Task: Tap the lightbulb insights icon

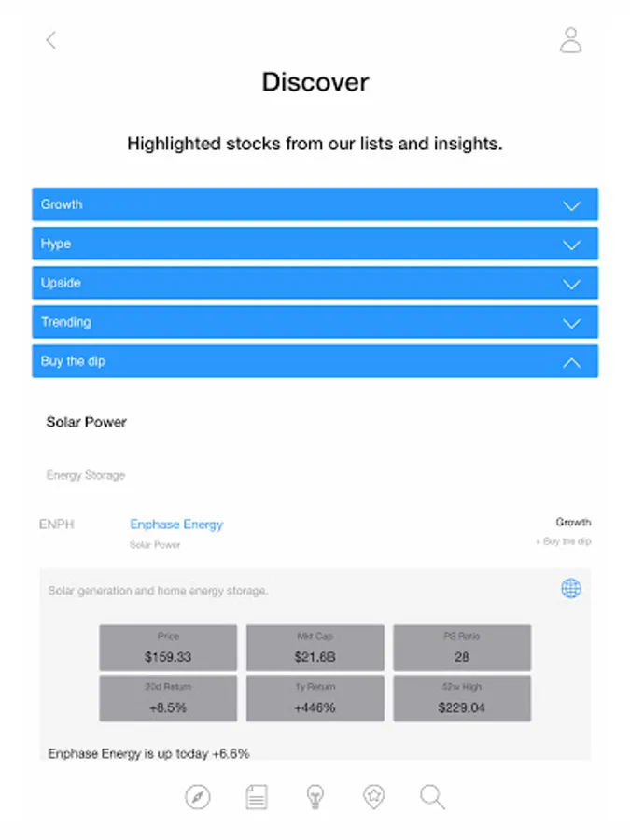Action: (x=315, y=797)
